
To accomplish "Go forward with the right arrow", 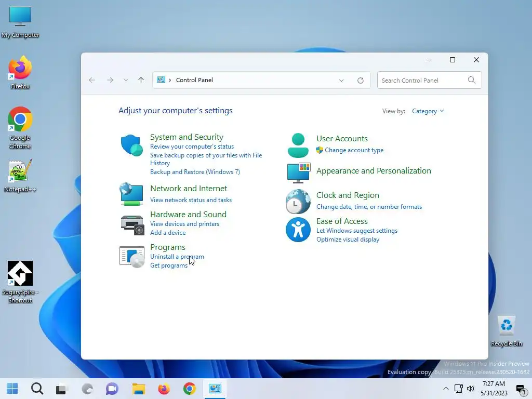I will pos(110,80).
